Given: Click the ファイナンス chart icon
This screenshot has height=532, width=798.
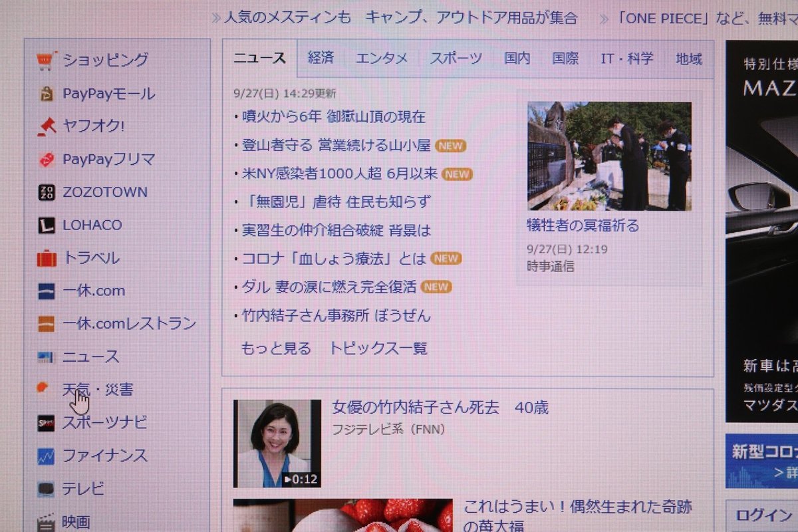Looking at the screenshot, I should point(46,456).
